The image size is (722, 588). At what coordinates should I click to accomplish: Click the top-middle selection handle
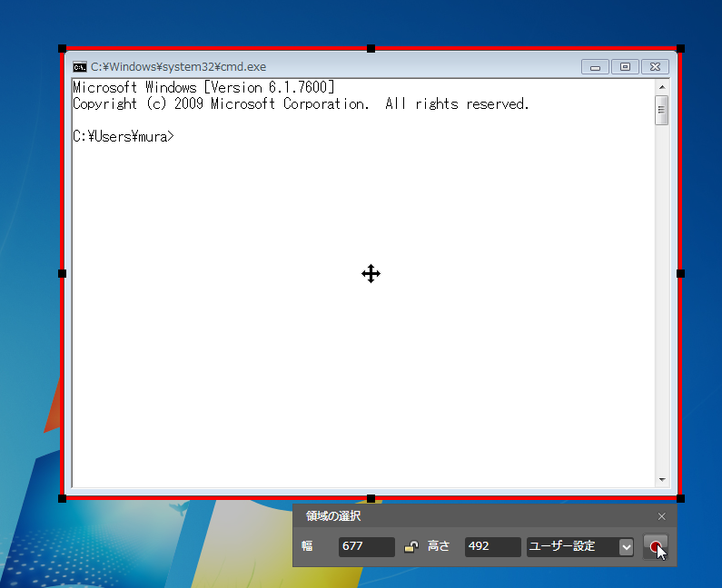click(371, 48)
